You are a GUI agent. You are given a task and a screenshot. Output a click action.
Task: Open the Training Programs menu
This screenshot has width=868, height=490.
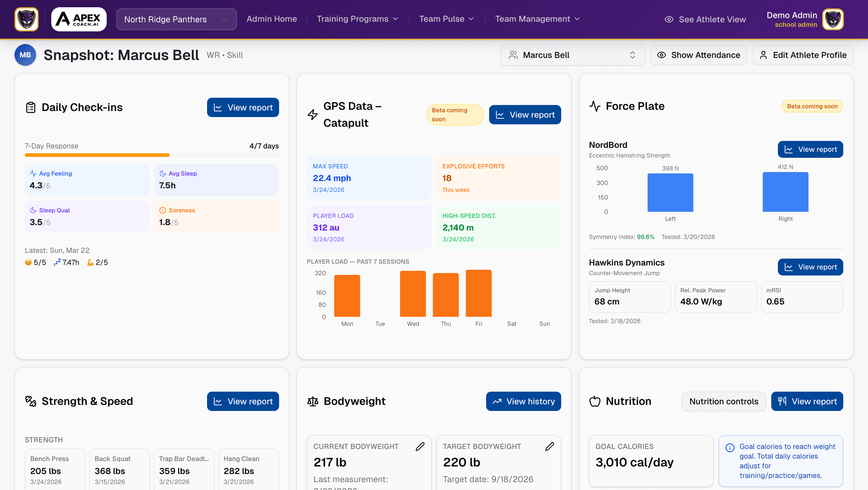click(x=357, y=19)
